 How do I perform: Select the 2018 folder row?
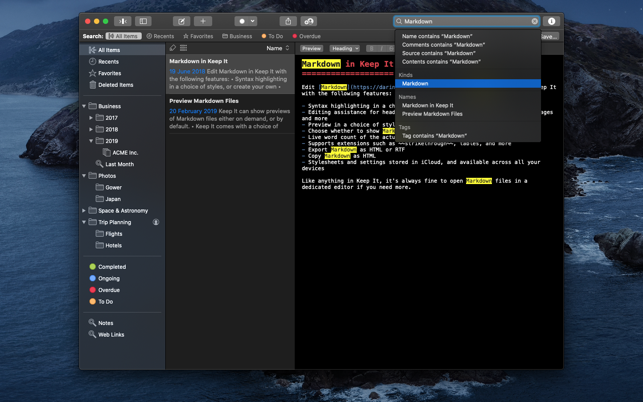[122, 129]
